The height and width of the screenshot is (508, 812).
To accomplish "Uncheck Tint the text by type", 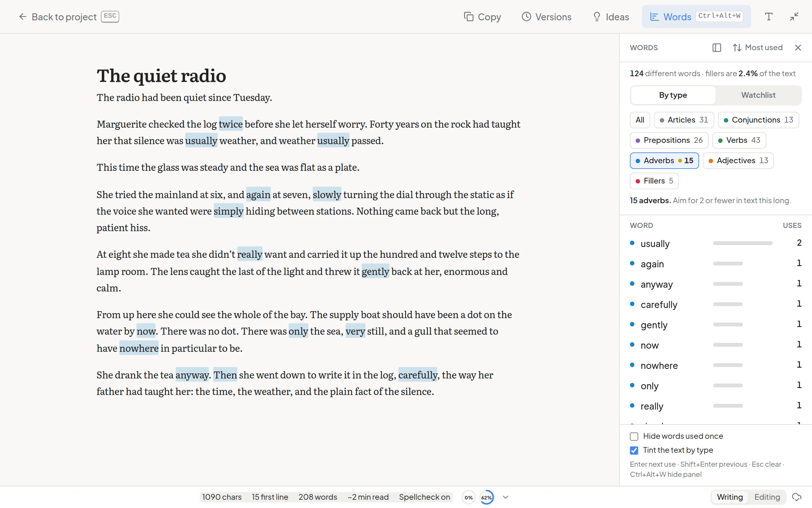I will pos(634,451).
